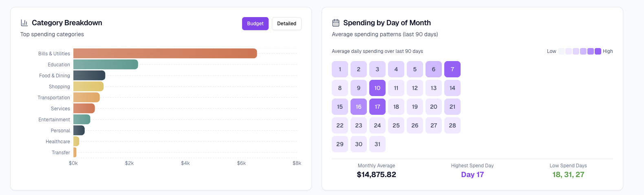This screenshot has width=644, height=195.
Task: Switch to the Detailed view
Action: 287,24
